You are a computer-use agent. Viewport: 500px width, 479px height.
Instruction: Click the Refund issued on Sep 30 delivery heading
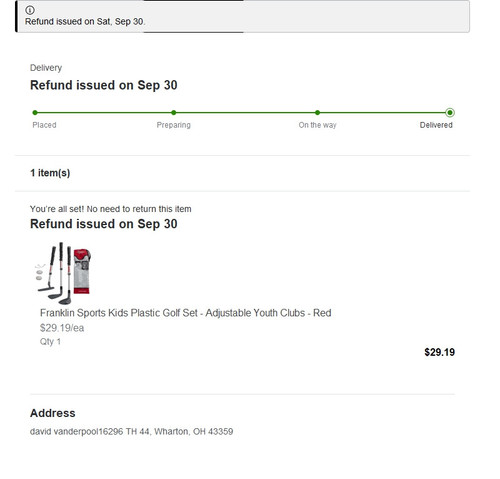tap(104, 85)
